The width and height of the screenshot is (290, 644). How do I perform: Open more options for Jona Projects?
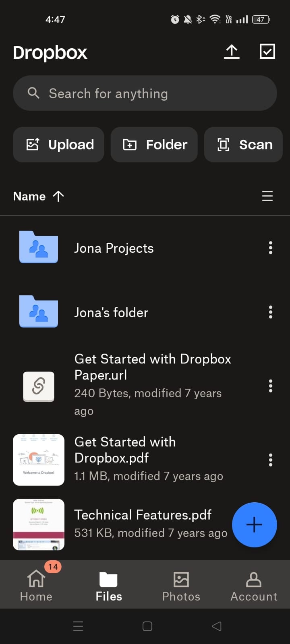(271, 248)
